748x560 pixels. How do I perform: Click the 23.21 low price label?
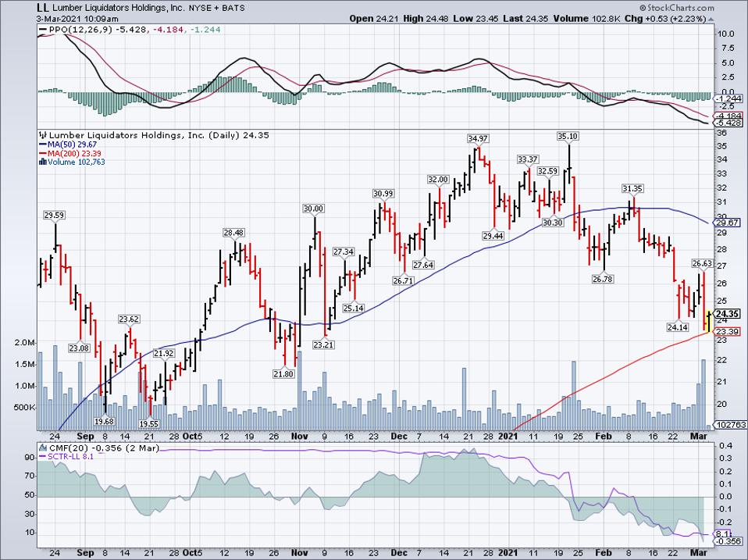click(323, 344)
